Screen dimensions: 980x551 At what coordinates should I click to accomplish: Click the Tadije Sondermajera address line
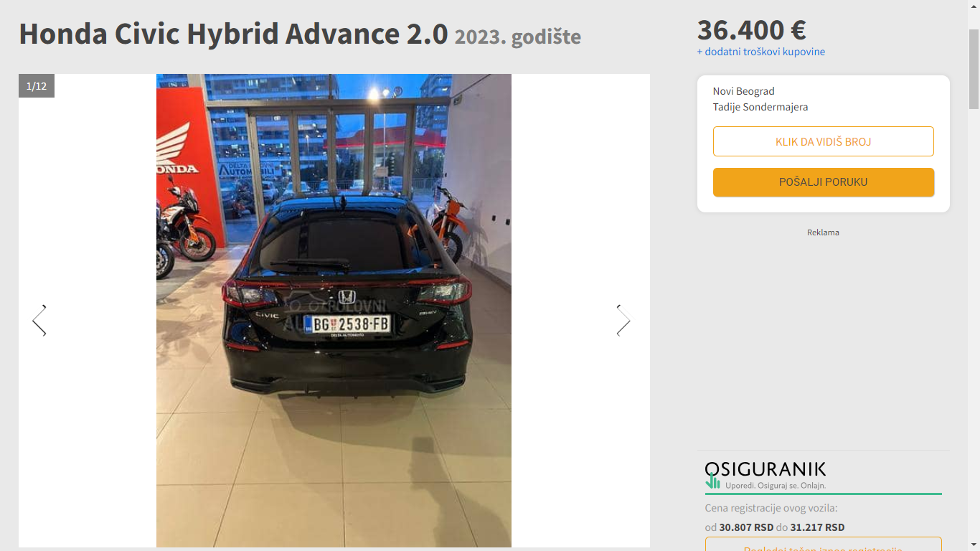pos(760,107)
